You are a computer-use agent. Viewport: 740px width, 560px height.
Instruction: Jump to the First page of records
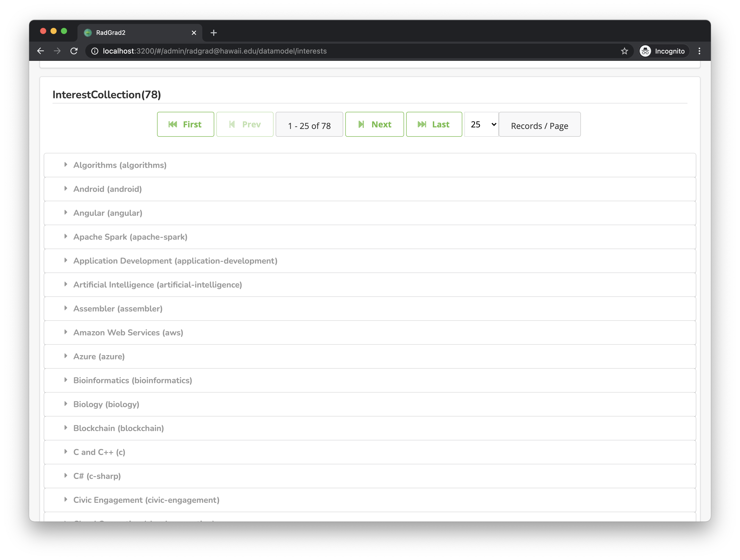coord(185,125)
